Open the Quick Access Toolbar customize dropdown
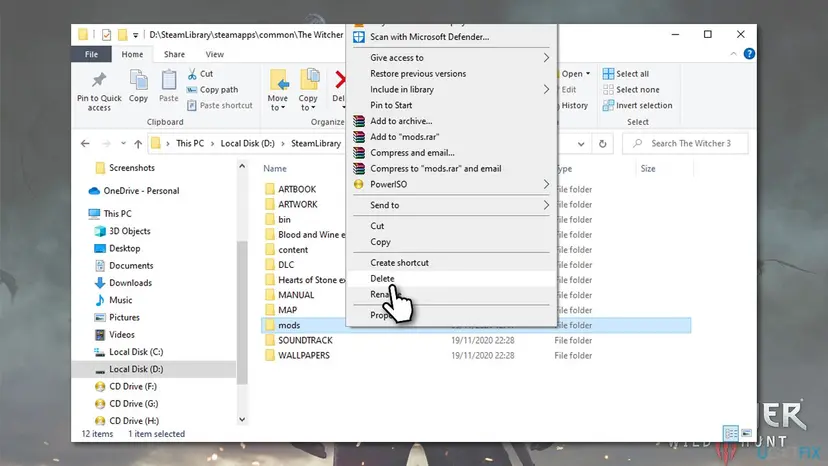Viewport: 828px width, 466px height. pos(135,35)
